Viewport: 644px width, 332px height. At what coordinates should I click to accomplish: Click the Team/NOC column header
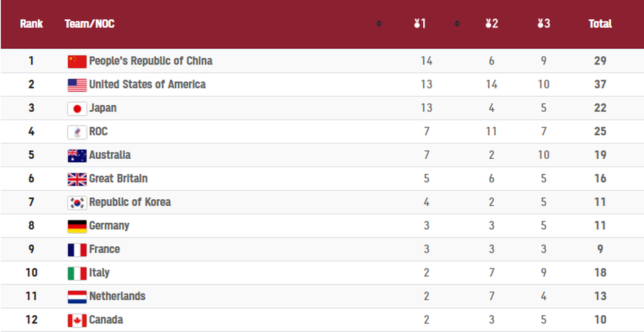pyautogui.click(x=90, y=24)
